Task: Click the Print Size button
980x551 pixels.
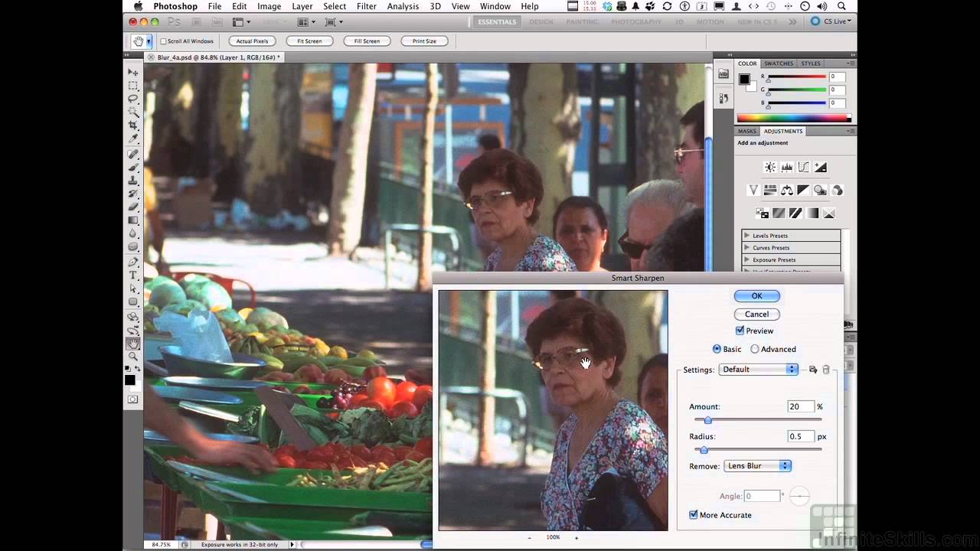Action: (x=424, y=41)
